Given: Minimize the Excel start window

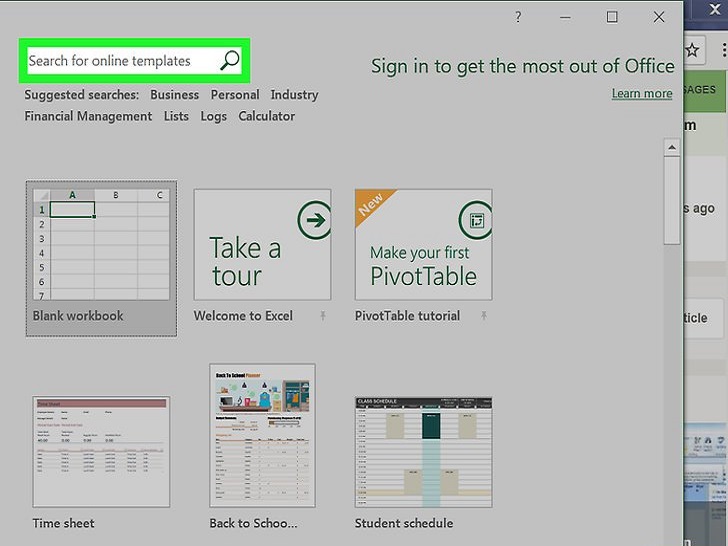Looking at the screenshot, I should click(565, 18).
